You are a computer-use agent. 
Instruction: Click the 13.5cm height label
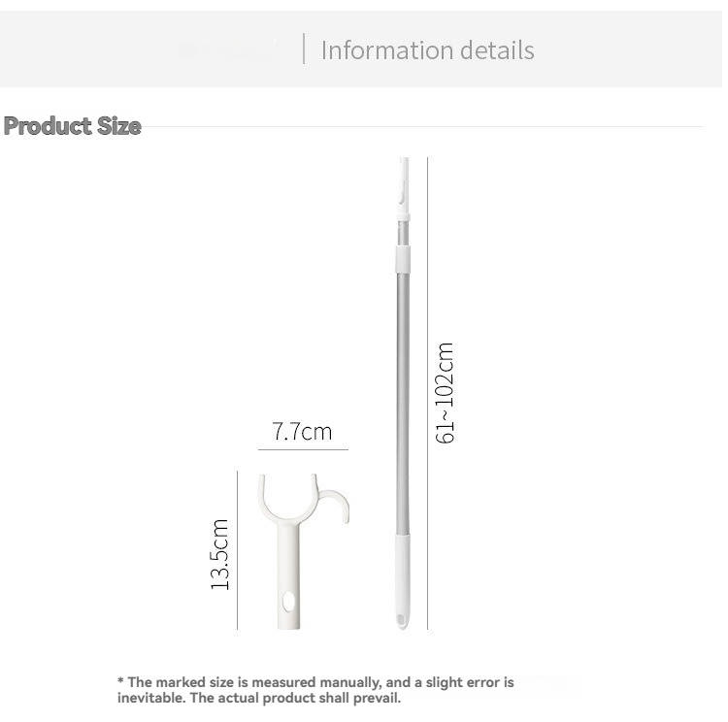click(220, 554)
